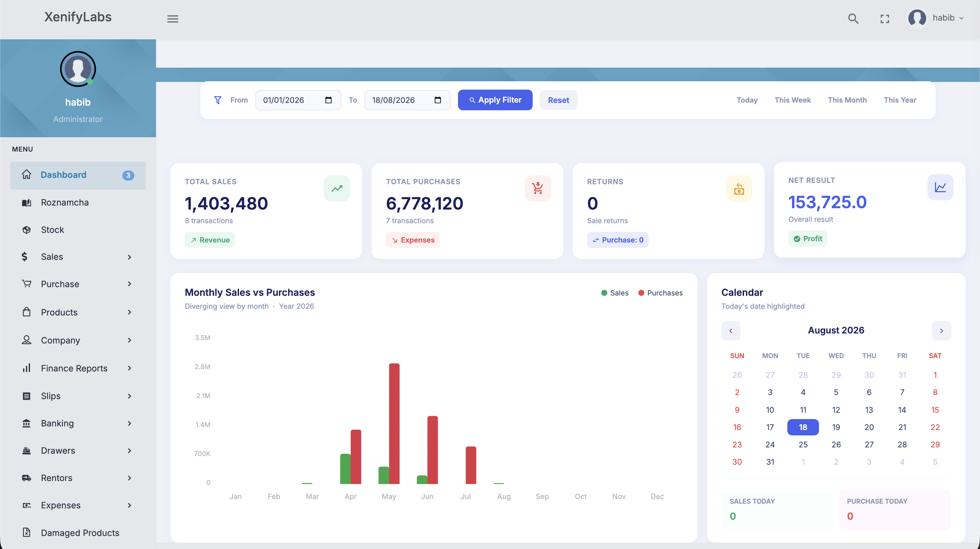The image size is (980, 549).
Task: Expand the Purchase submenu chevron
Action: pyautogui.click(x=129, y=284)
